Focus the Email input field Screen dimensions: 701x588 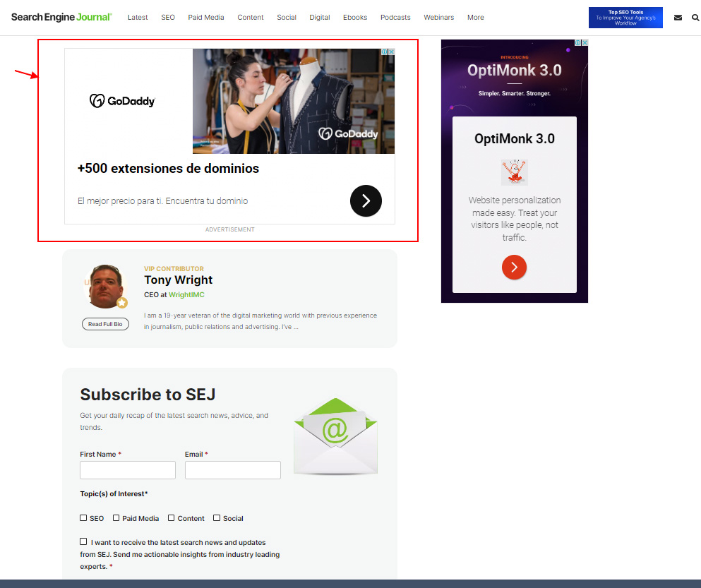click(233, 470)
